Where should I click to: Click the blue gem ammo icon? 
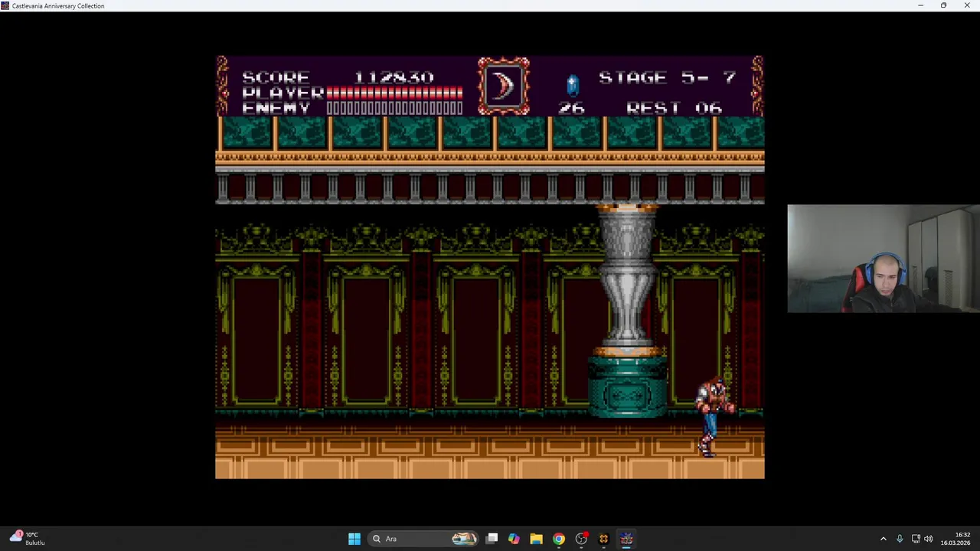point(573,84)
